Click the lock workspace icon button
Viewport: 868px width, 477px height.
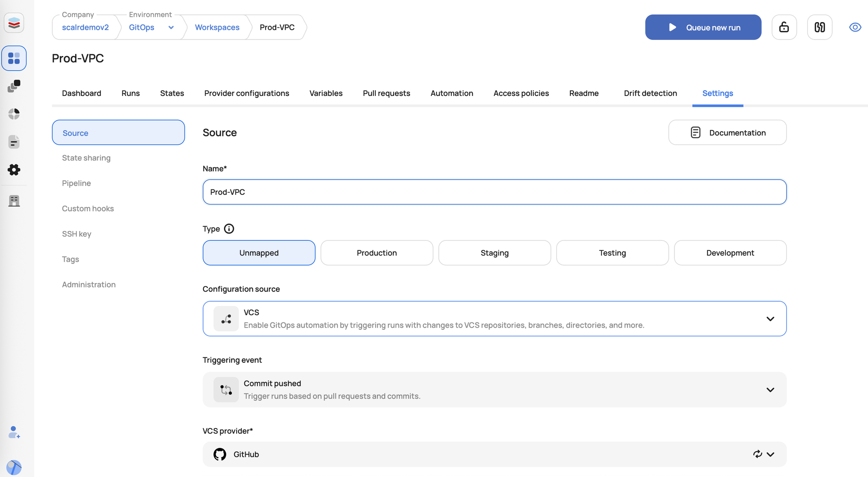pyautogui.click(x=784, y=27)
